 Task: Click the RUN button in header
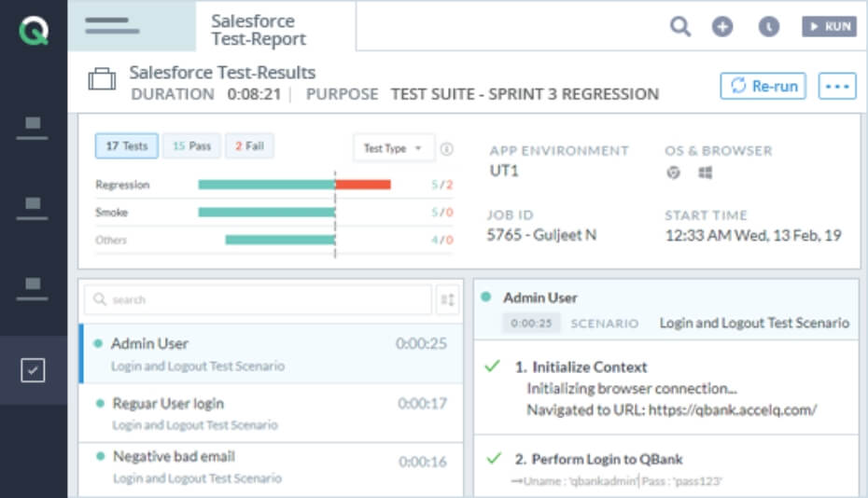[829, 27]
